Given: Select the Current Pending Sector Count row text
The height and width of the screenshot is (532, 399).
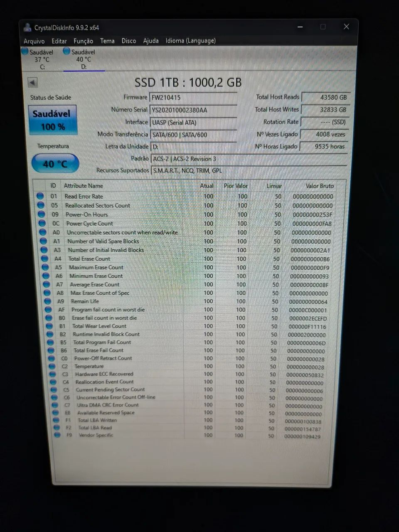Looking at the screenshot, I should [x=110, y=389].
